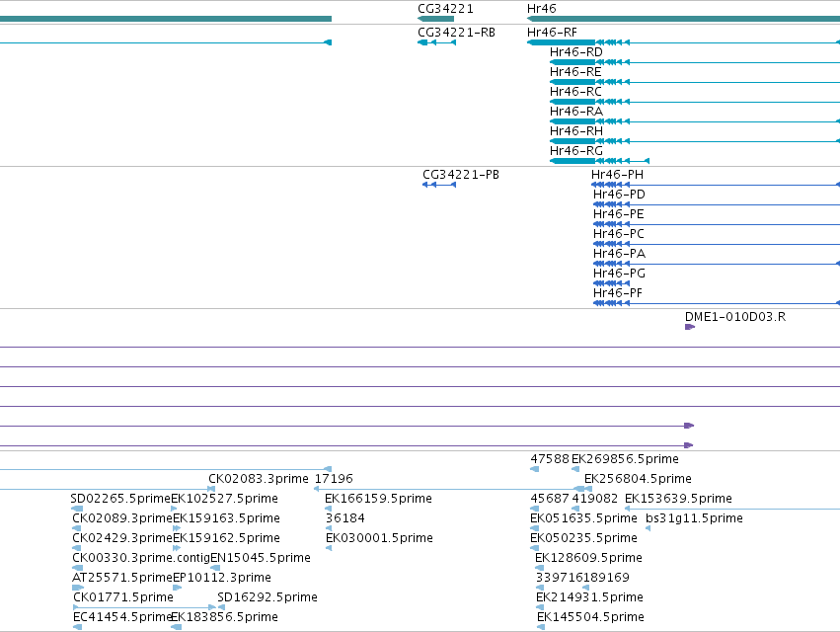Image resolution: width=840 pixels, height=632 pixels.
Task: Select the SD16292.5prime EST label
Action: click(x=267, y=596)
